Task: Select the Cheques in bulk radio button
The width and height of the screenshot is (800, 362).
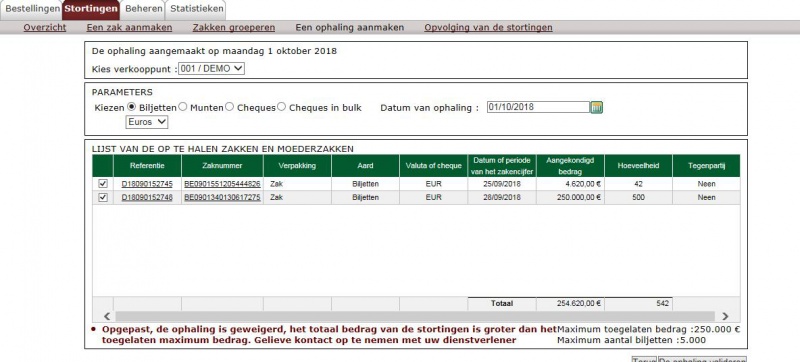Action: click(282, 107)
